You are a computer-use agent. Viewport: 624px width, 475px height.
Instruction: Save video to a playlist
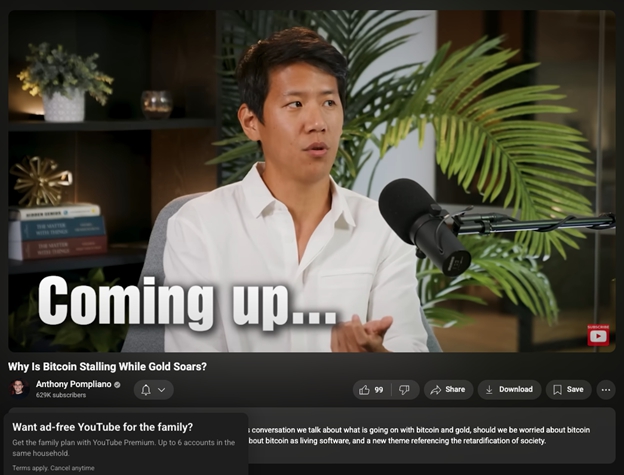[x=568, y=390]
